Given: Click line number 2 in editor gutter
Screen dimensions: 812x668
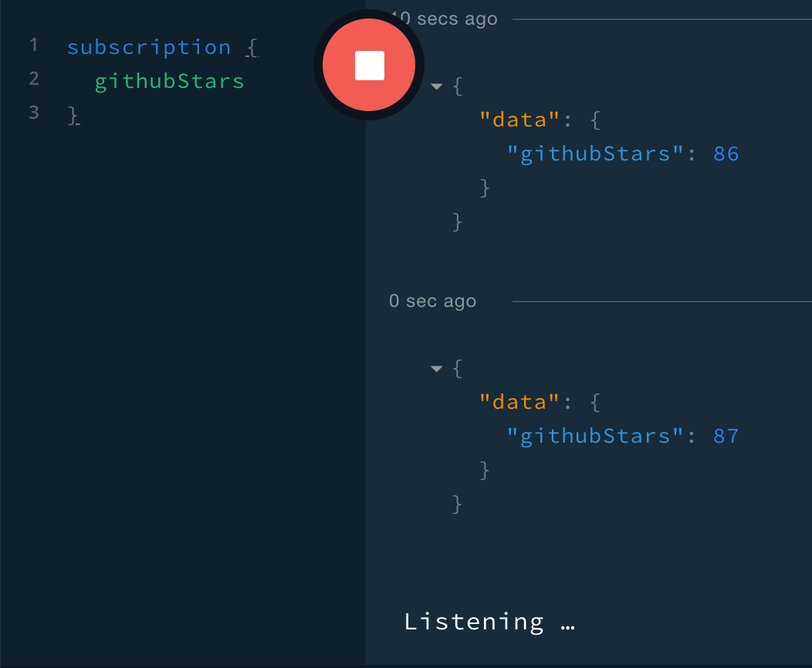Looking at the screenshot, I should (34, 79).
